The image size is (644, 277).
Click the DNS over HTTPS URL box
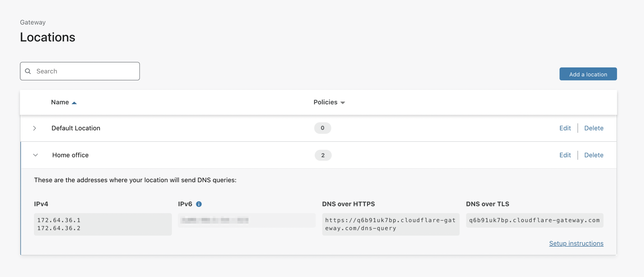pyautogui.click(x=390, y=224)
